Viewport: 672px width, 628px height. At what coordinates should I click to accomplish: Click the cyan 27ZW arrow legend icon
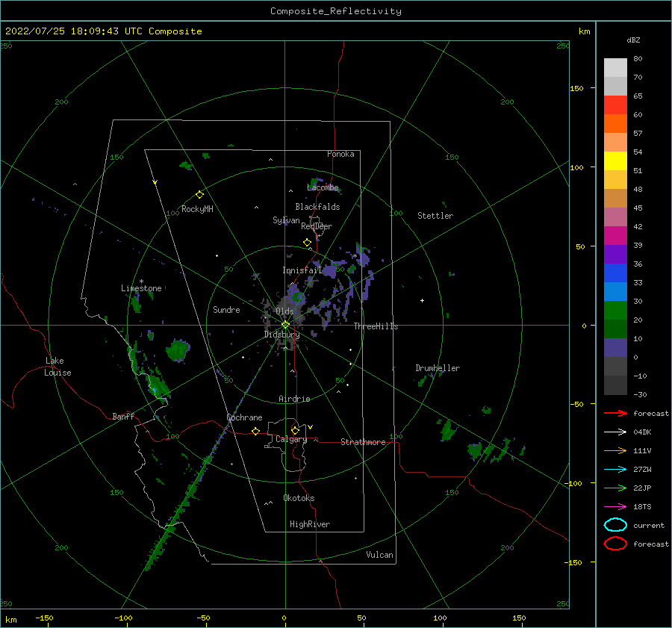[615, 469]
